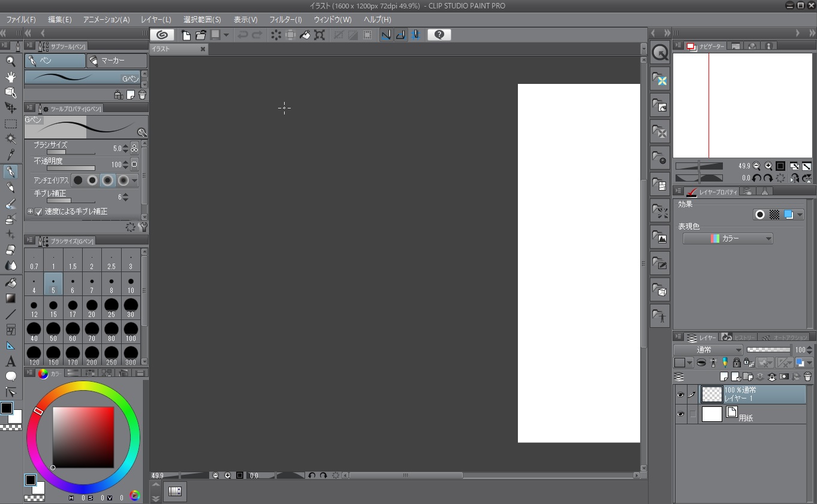Toggle Lock Transparent Pixels icon
This screenshot has height=504, width=817.
[x=749, y=363]
